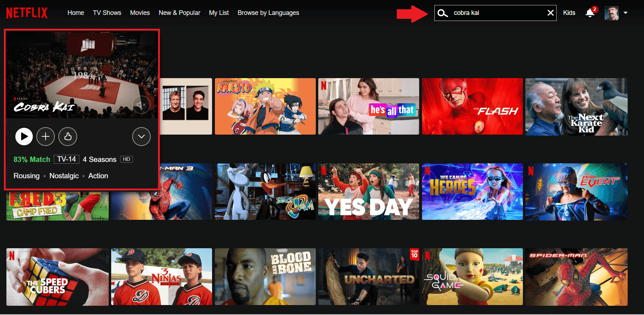Open the Fred 3 Camp Fred thumbnail
This screenshot has height=315, width=644.
point(58,206)
